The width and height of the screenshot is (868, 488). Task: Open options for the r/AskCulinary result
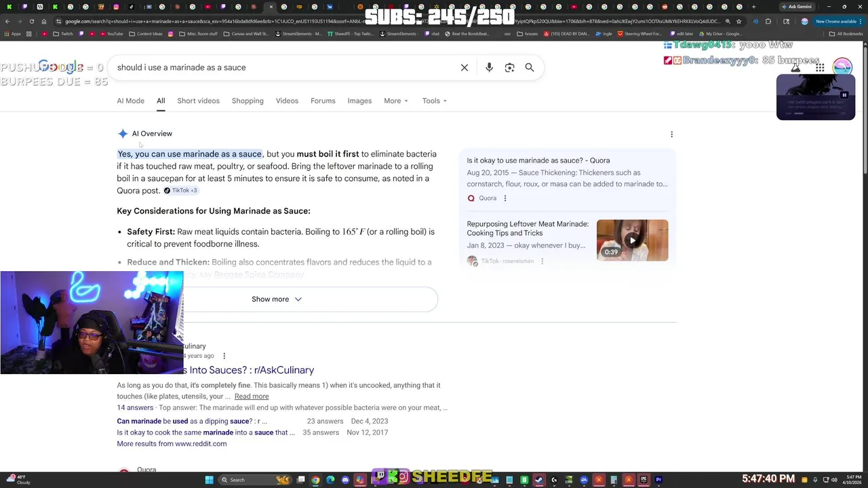224,356
